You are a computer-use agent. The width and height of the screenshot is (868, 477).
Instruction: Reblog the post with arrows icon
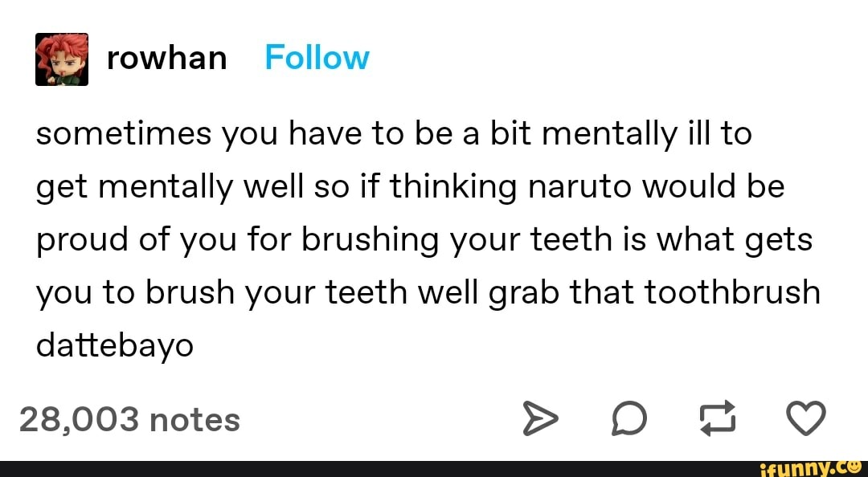pyautogui.click(x=717, y=419)
